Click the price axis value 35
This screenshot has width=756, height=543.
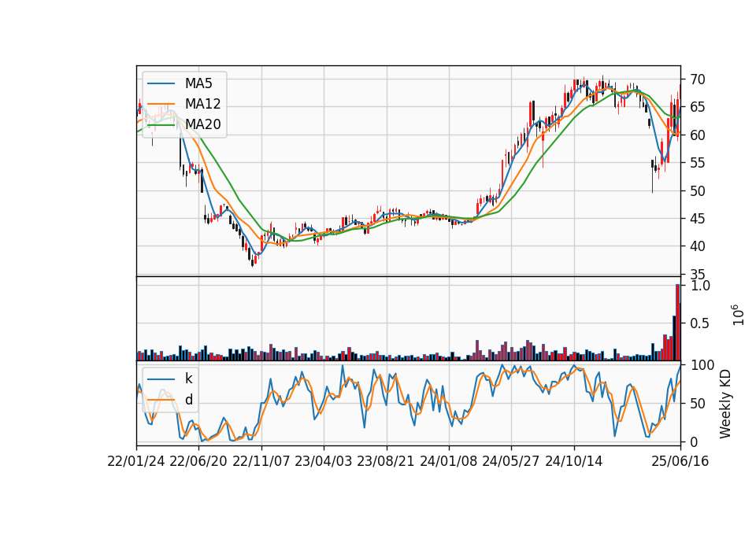click(697, 274)
